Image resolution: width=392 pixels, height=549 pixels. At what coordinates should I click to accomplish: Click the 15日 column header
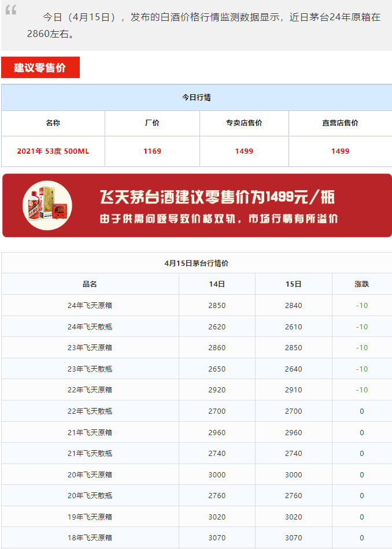(x=294, y=284)
